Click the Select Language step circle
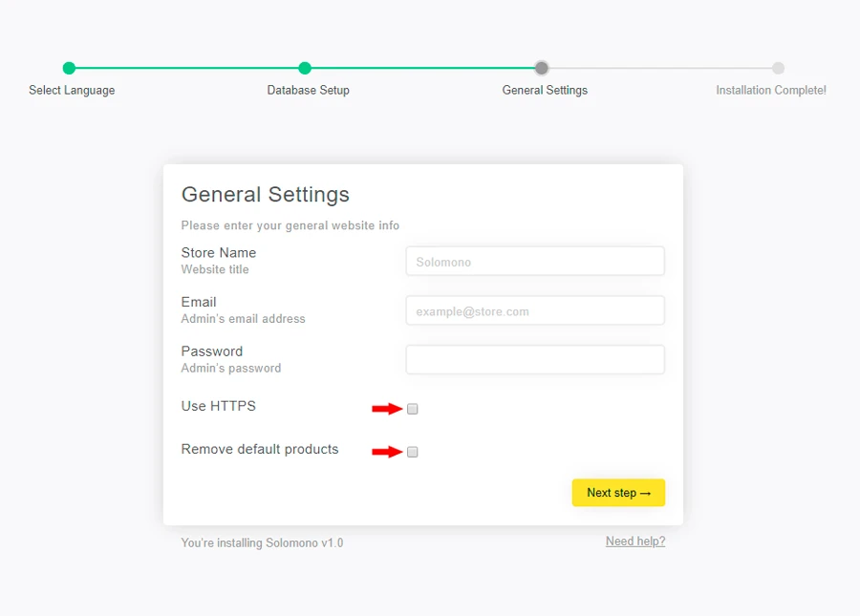Screen dimensions: 860x616 click(x=69, y=68)
